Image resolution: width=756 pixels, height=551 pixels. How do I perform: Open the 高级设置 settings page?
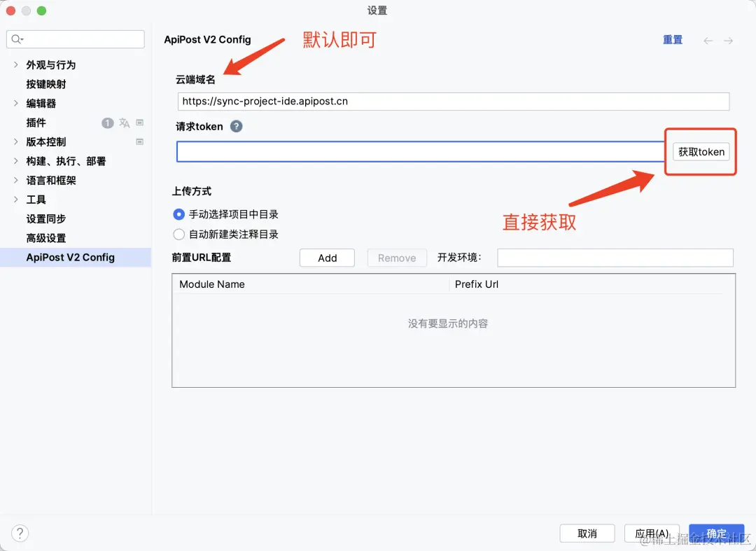tap(46, 238)
